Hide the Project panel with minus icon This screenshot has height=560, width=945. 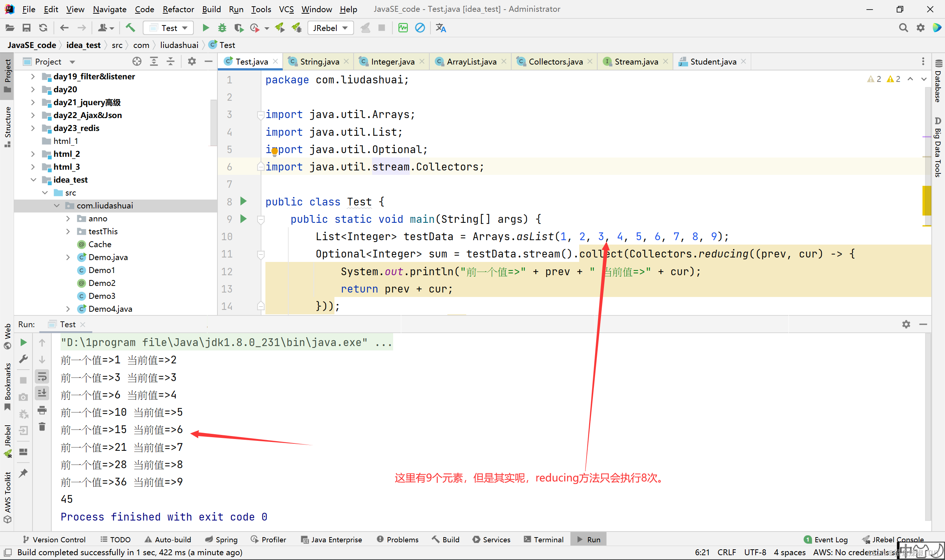(209, 62)
